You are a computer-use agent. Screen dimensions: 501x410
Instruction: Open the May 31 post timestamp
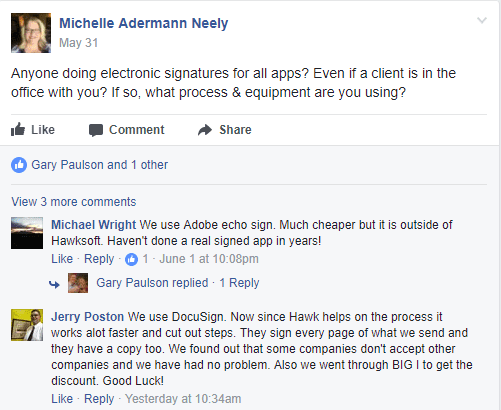click(x=79, y=43)
